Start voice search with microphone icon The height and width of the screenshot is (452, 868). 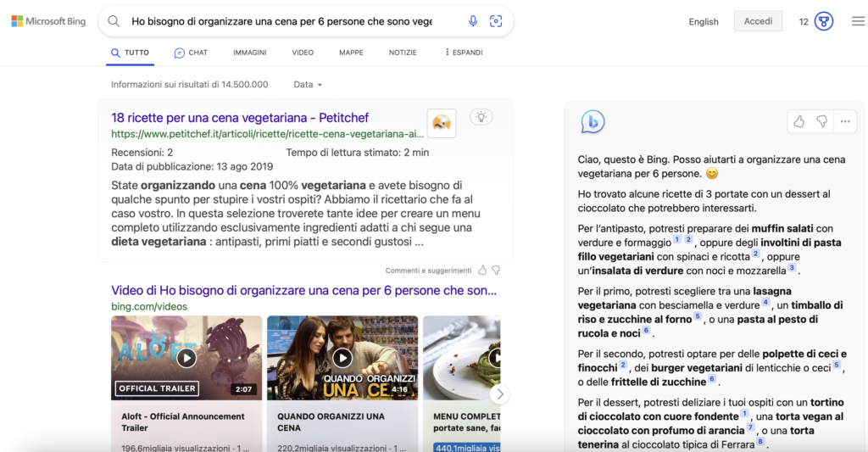point(473,21)
